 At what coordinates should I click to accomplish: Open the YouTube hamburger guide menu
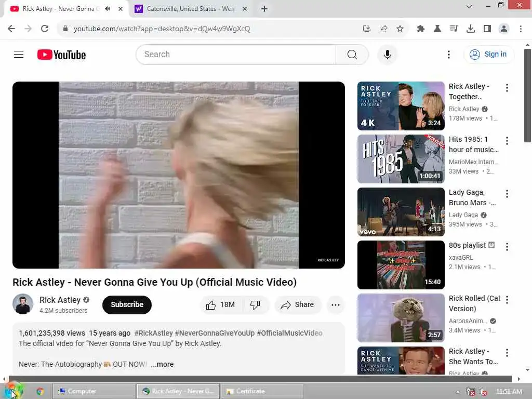[19, 54]
